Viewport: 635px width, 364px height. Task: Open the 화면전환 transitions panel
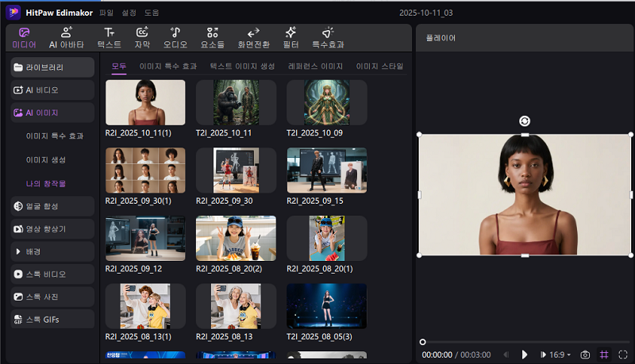(x=253, y=37)
